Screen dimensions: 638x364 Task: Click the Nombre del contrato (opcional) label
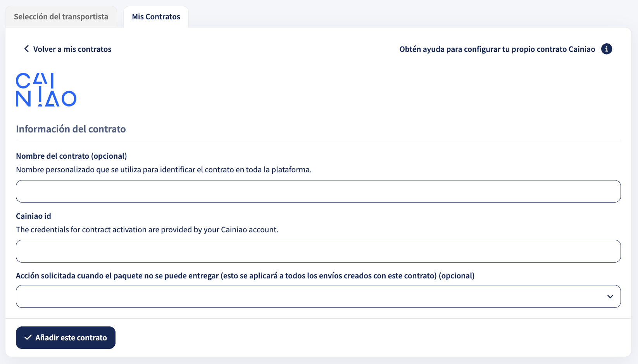[71, 156]
